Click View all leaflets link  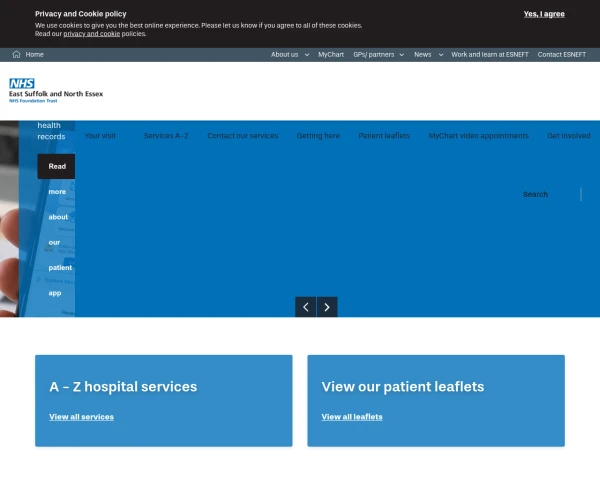(352, 417)
